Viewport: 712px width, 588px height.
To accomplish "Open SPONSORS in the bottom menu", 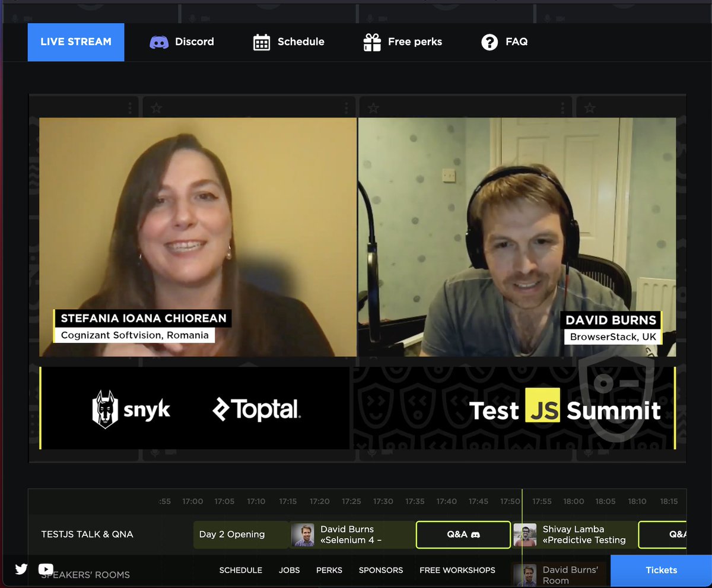I will [x=381, y=570].
